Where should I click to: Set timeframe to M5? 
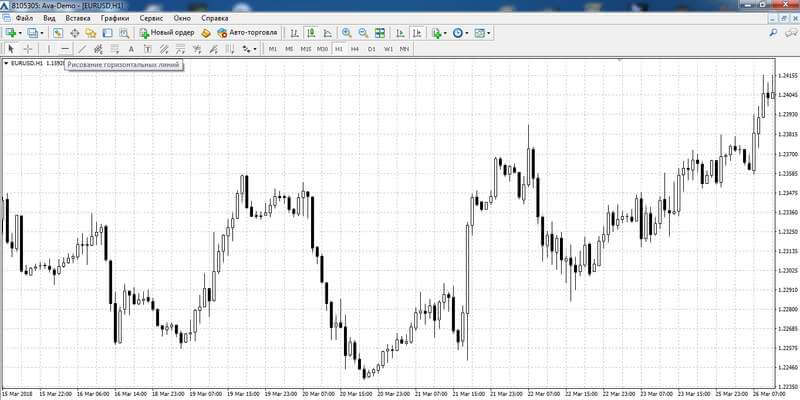(289, 49)
